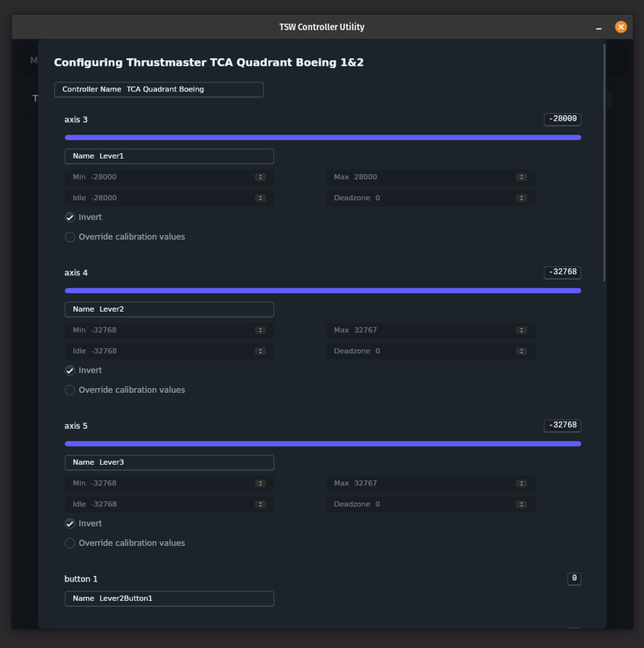The height and width of the screenshot is (648, 644).
Task: Click the axis 3 Deadzone stepper arrows
Action: coord(521,198)
